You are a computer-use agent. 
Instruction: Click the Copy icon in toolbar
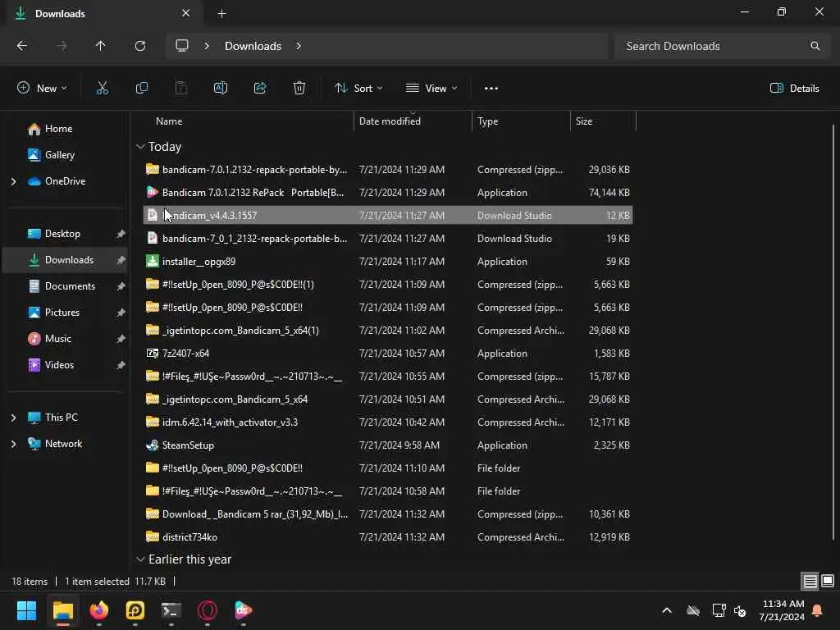(141, 89)
